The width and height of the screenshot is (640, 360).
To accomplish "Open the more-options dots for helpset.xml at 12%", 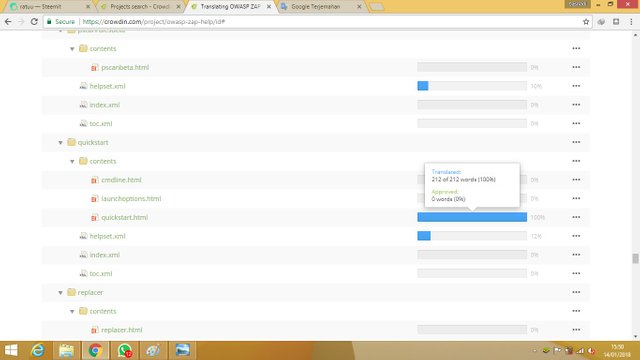I will pos(576,236).
